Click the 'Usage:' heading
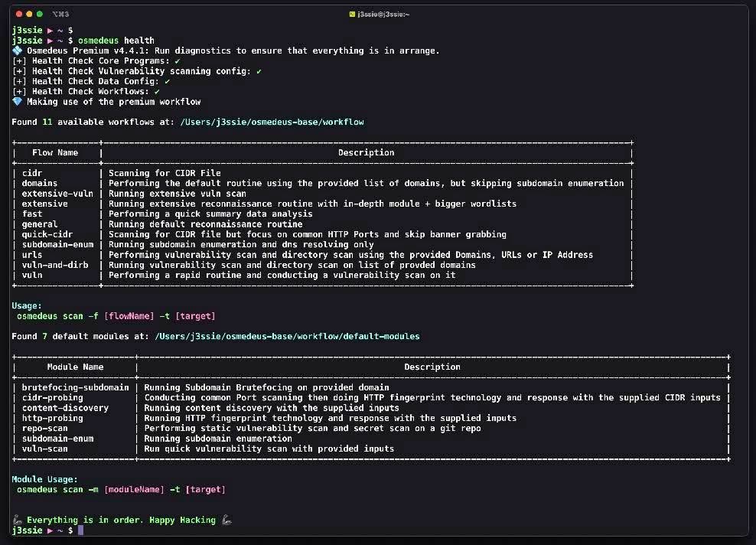Image resolution: width=756 pixels, height=545 pixels. [x=27, y=305]
